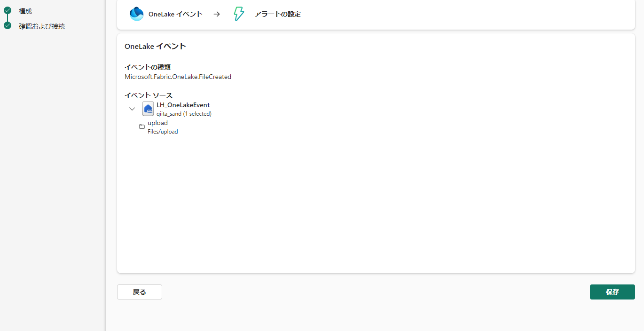Go to the 確認および接続 step
This screenshot has height=331, width=644.
[x=42, y=26]
